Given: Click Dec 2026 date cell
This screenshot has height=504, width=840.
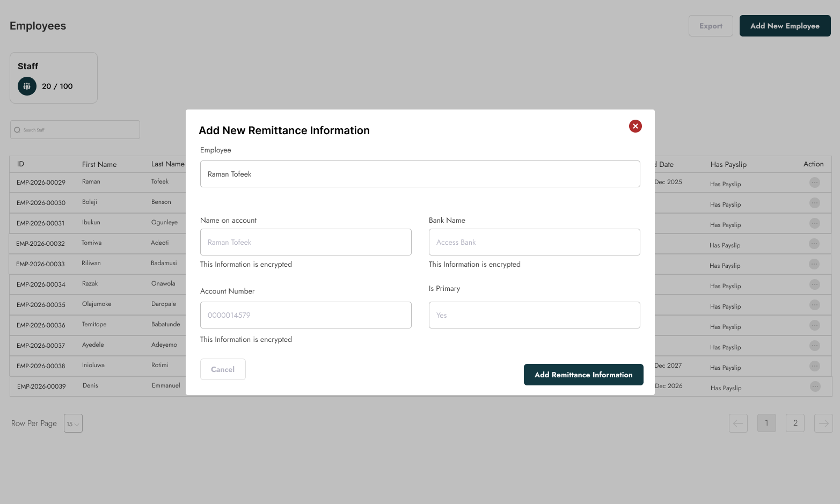Looking at the screenshot, I should [x=668, y=386].
